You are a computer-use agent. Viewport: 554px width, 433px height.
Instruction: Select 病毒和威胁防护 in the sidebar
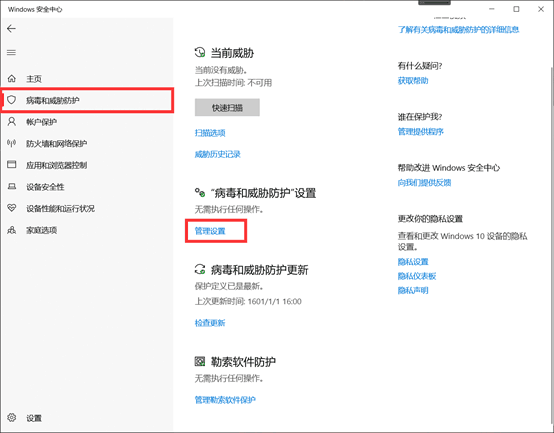click(87, 100)
